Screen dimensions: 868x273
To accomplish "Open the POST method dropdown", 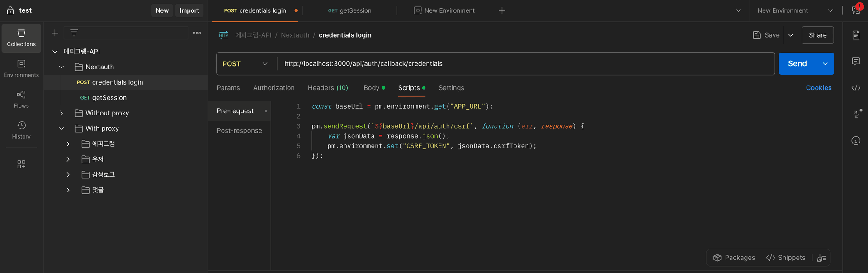I will (245, 64).
